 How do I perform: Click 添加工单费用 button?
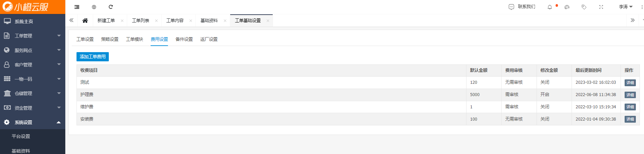92,57
